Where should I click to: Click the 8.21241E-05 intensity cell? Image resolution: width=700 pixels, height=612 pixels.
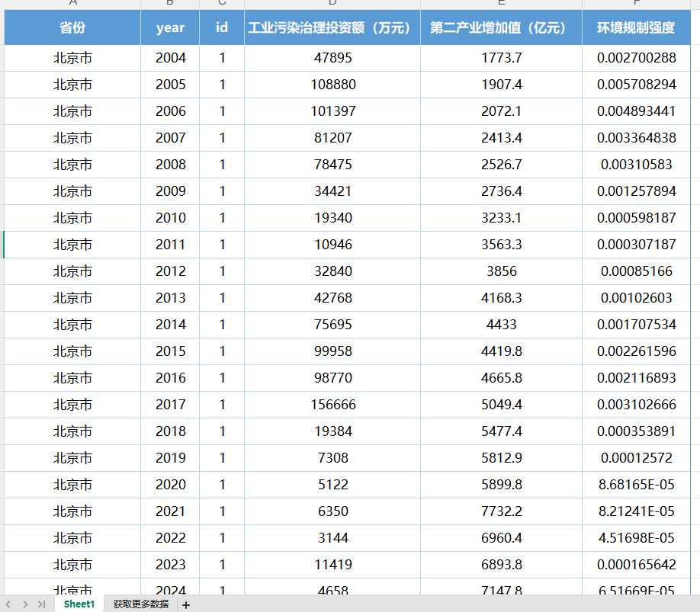(x=636, y=511)
